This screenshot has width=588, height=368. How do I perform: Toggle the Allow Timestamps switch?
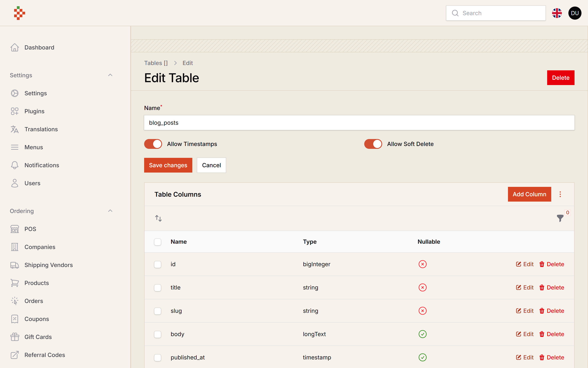point(153,144)
